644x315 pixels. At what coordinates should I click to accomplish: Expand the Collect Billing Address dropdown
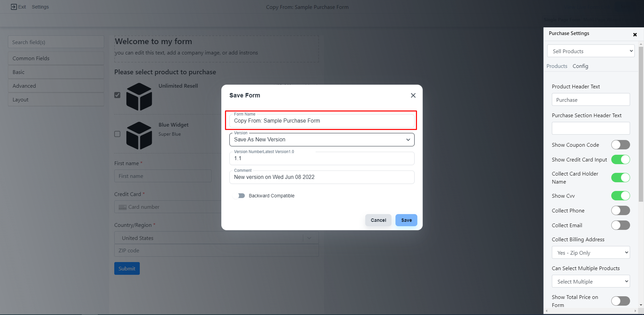coord(591,253)
